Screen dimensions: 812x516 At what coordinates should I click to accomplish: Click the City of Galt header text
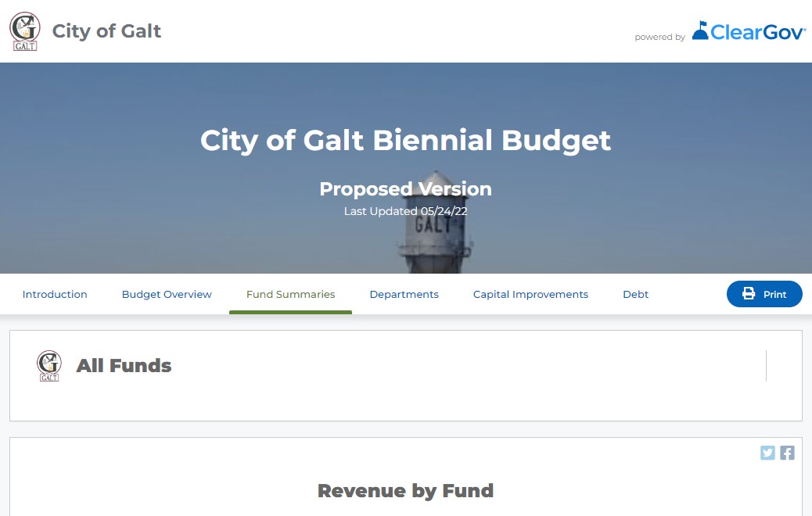(106, 31)
